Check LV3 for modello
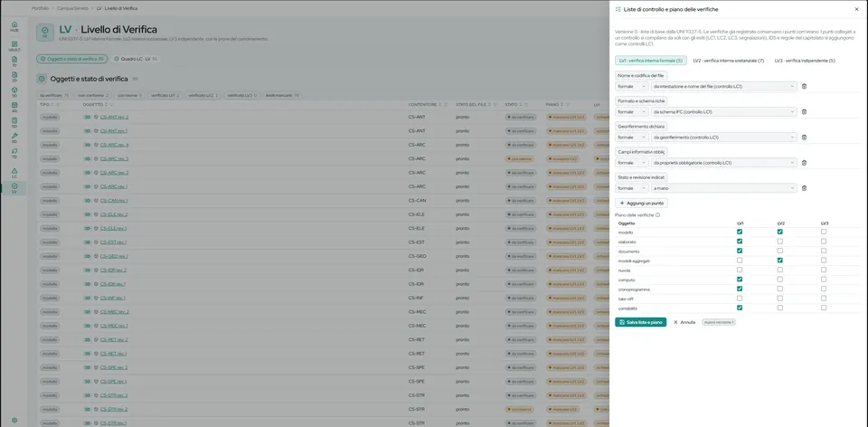 pos(824,232)
